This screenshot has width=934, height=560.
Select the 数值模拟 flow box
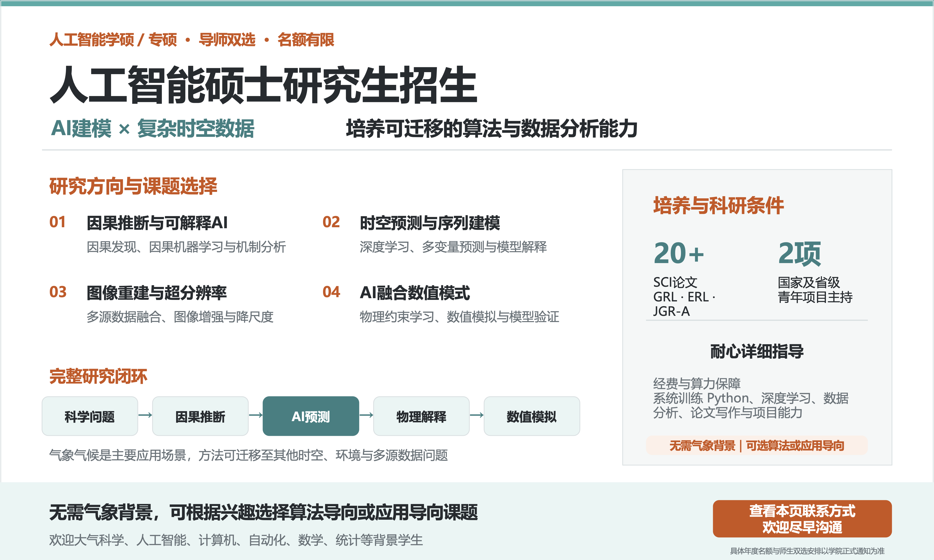532,416
